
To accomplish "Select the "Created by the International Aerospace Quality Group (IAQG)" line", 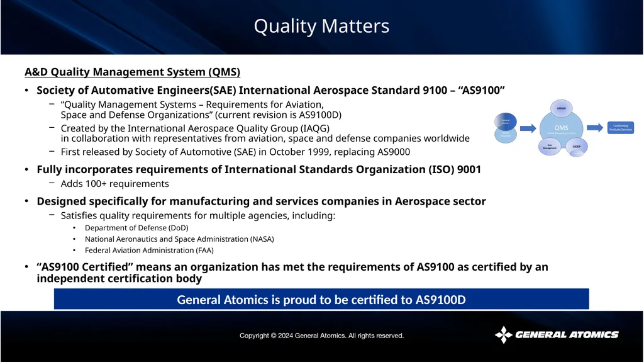I will coord(195,128).
